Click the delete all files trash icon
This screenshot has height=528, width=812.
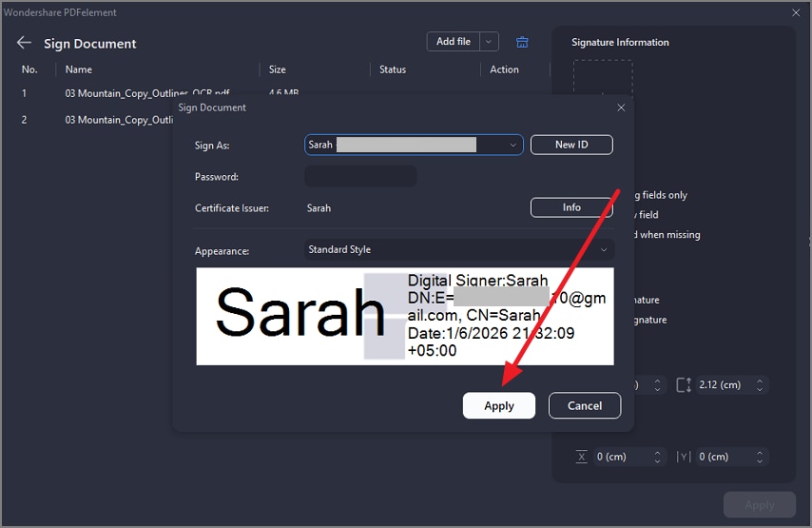click(x=522, y=43)
